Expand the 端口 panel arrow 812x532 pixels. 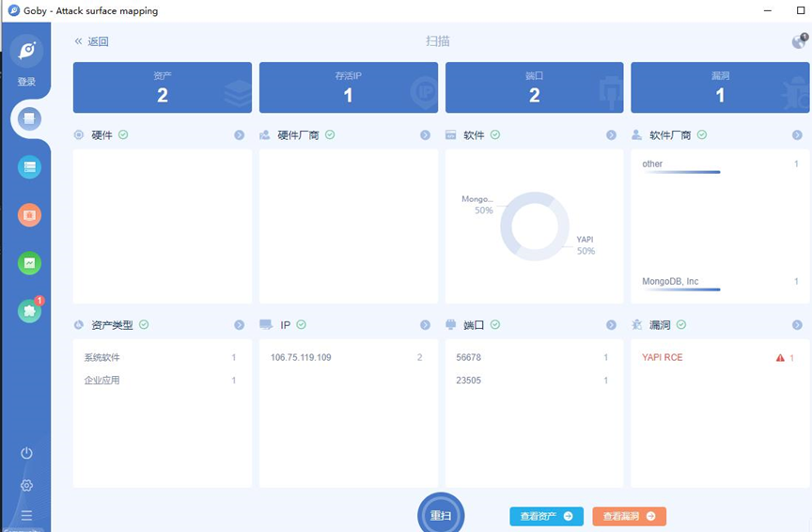[x=611, y=325]
